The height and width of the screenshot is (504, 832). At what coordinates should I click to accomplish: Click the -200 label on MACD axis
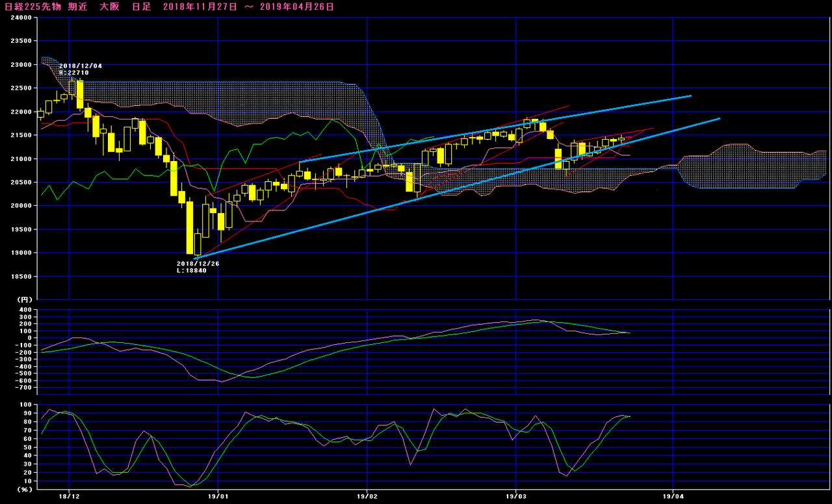point(24,353)
